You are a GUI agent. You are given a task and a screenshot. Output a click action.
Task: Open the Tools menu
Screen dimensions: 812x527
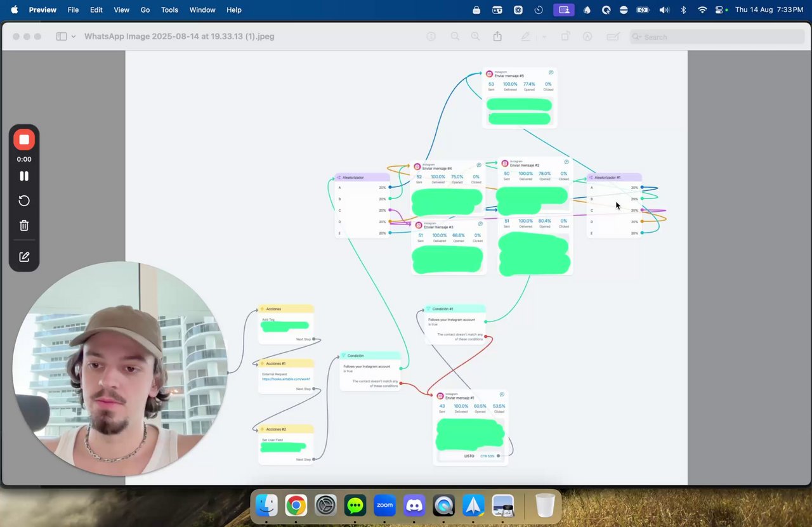click(169, 10)
